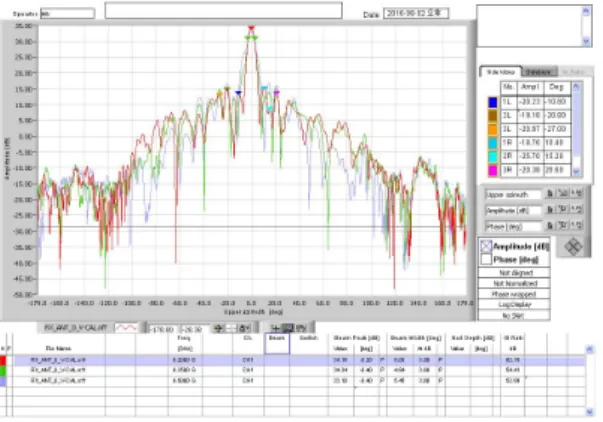Open format options for the Amplitude [dB] axis
This screenshot has height=422, width=603.
pyautogui.click(x=576, y=210)
